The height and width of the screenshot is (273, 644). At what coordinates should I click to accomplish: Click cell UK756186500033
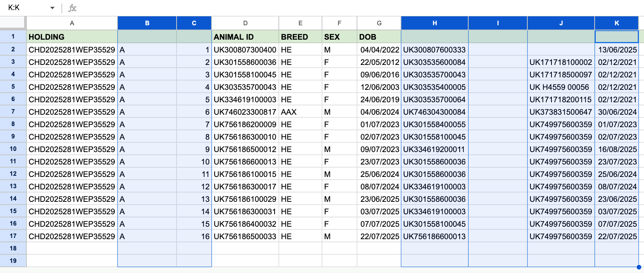pos(245,236)
